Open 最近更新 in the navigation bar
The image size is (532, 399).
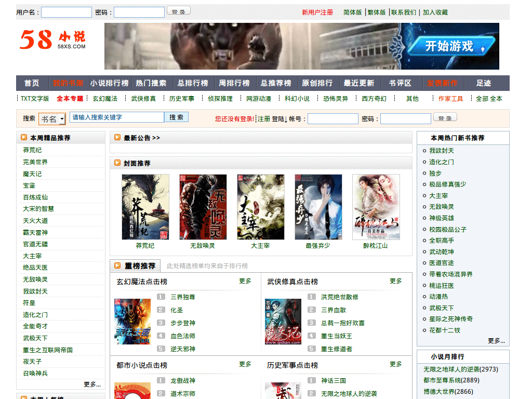point(359,83)
